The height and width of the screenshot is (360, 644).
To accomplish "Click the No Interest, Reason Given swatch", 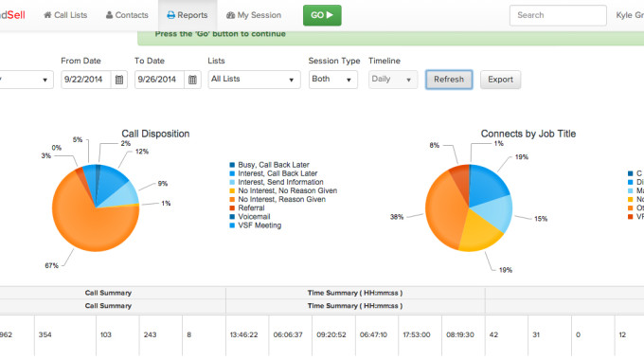I will [x=232, y=199].
